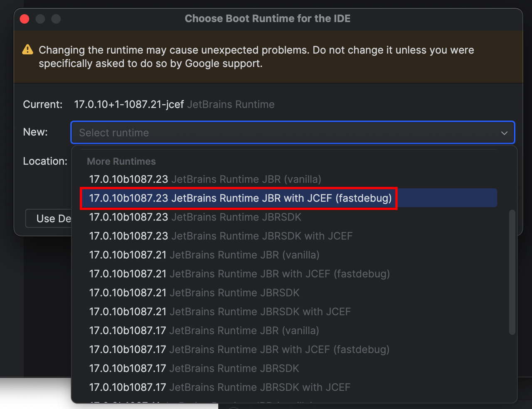Image resolution: width=532 pixels, height=409 pixels.
Task: Select 17.0.10b1087.17 JetBrains Runtime JBRSDK
Action: pos(289,368)
